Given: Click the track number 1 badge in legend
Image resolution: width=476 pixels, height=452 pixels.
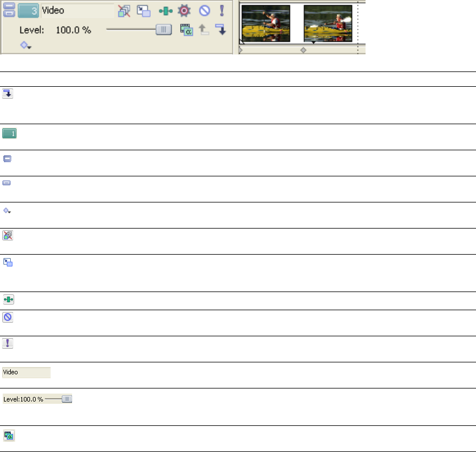Looking at the screenshot, I should pos(10,133).
